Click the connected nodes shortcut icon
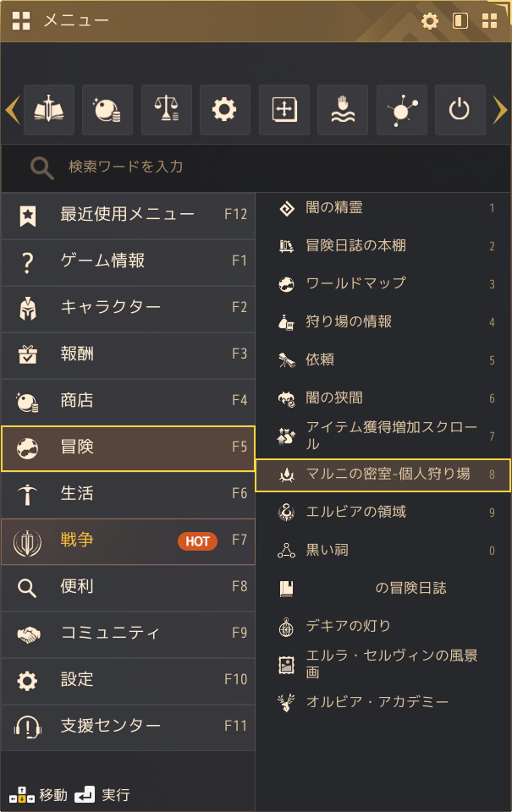The width and height of the screenshot is (512, 812). point(401,110)
